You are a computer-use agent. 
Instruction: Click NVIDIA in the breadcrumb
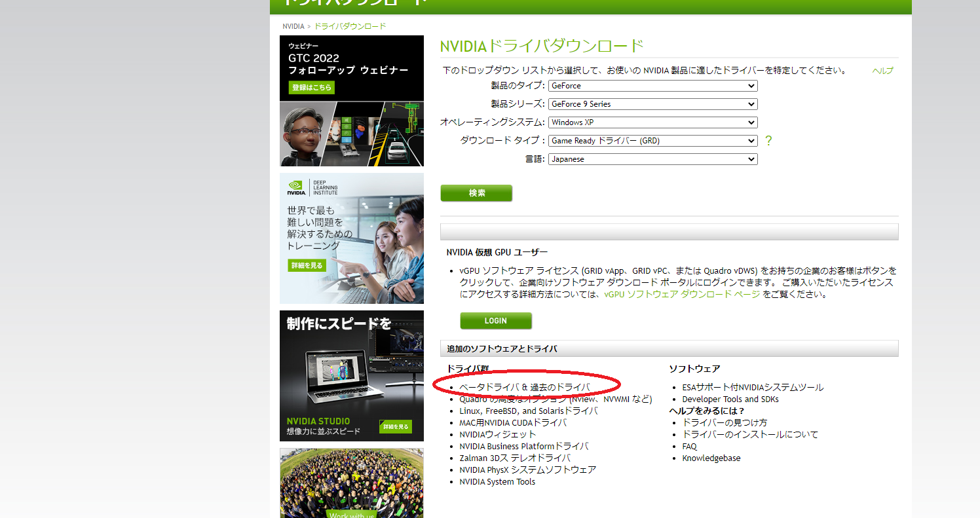293,26
